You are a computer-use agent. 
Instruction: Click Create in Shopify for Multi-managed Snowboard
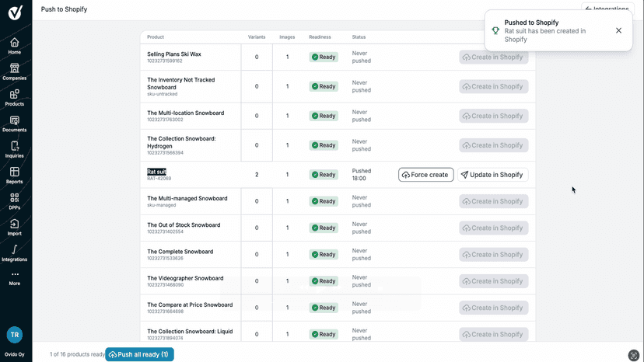pos(494,201)
